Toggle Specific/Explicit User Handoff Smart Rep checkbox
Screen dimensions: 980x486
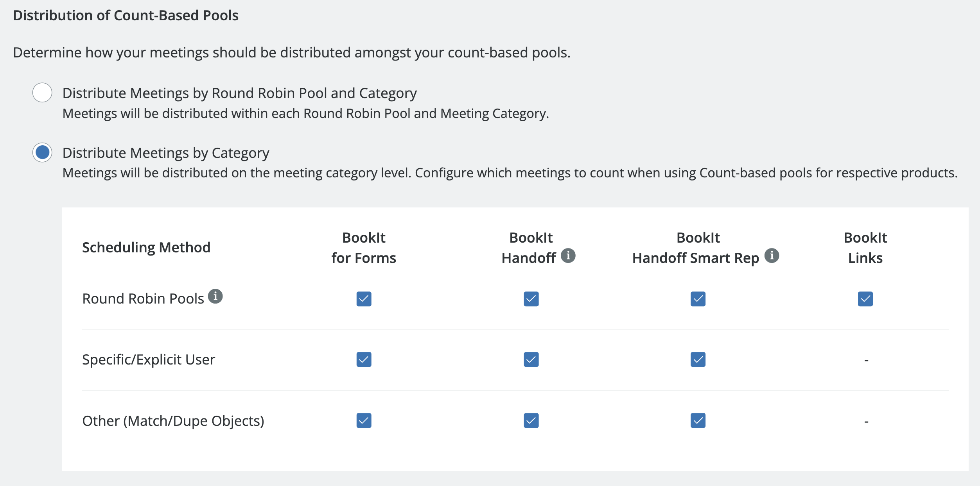698,359
